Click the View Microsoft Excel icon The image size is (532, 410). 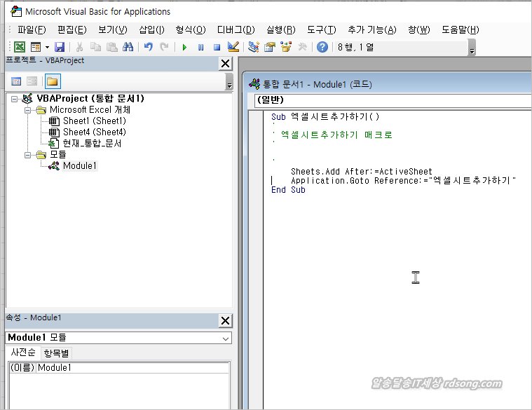[x=20, y=47]
